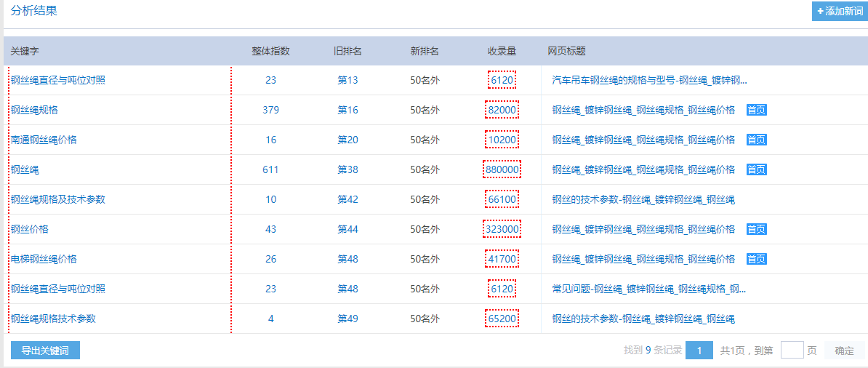Click index value 26

point(270,259)
